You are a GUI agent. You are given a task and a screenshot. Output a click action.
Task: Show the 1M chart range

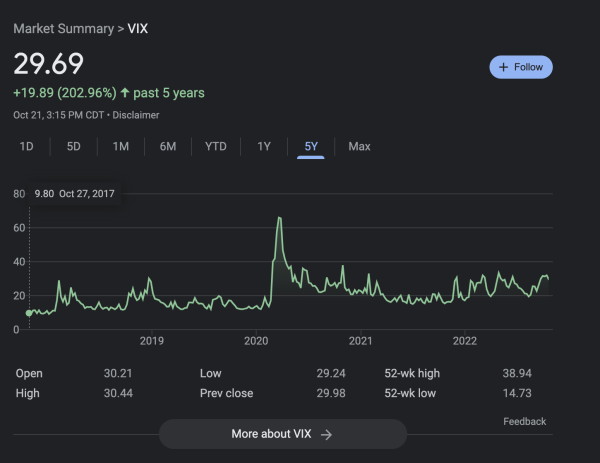[120, 147]
